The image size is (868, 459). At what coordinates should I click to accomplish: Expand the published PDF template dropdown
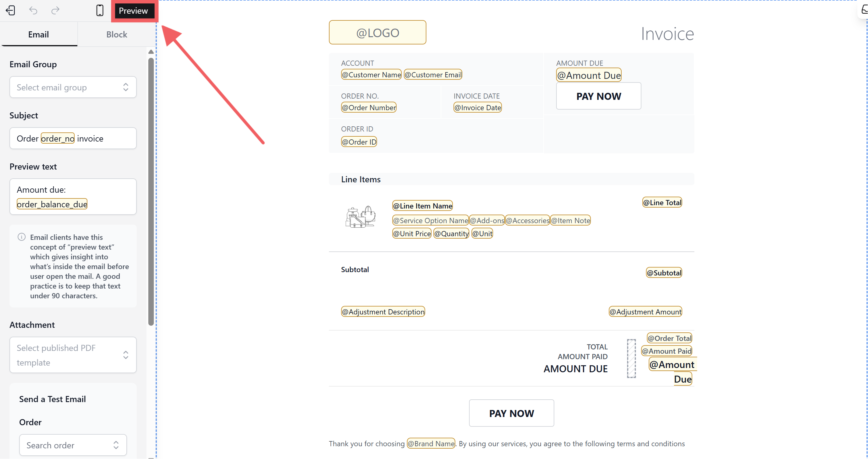tap(73, 355)
